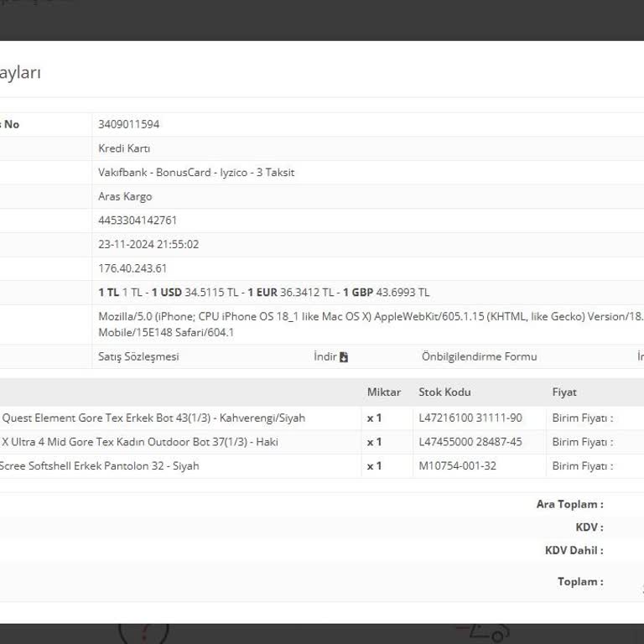Click the İndir link for Satış Sözleşmesi

[325, 356]
